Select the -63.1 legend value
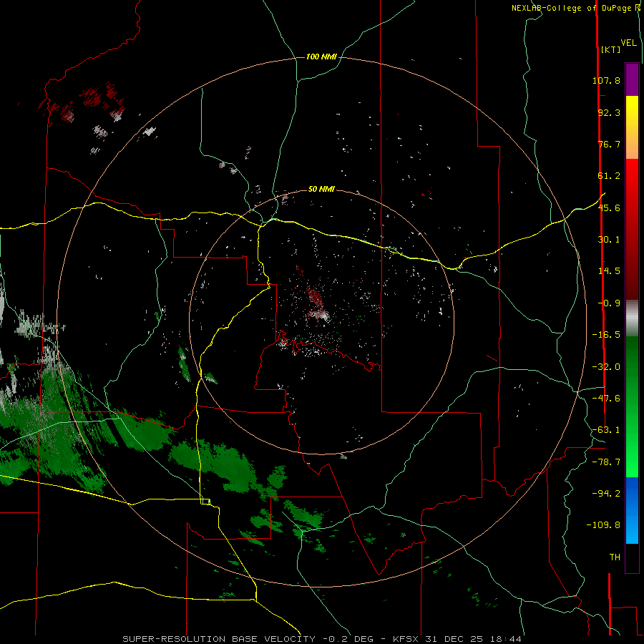 (x=606, y=430)
